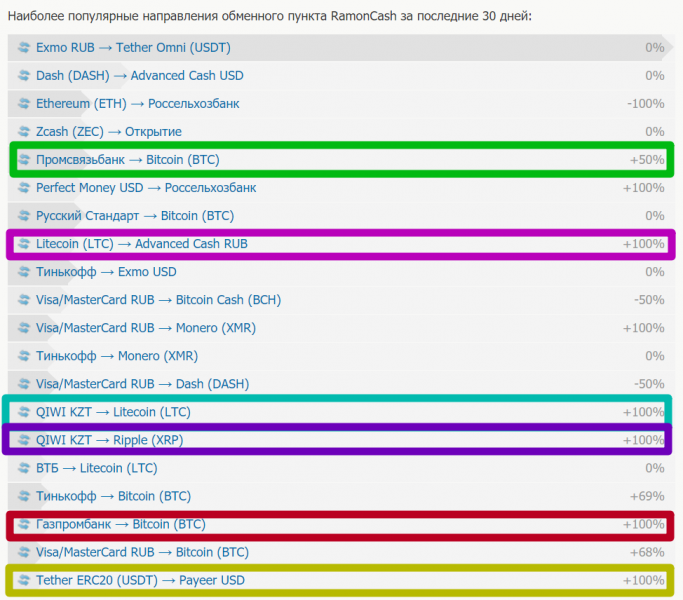Image resolution: width=683 pixels, height=600 pixels.
Task: Click -50% value in Bitcoin Cash (BCH) row
Action: pyautogui.click(x=649, y=300)
